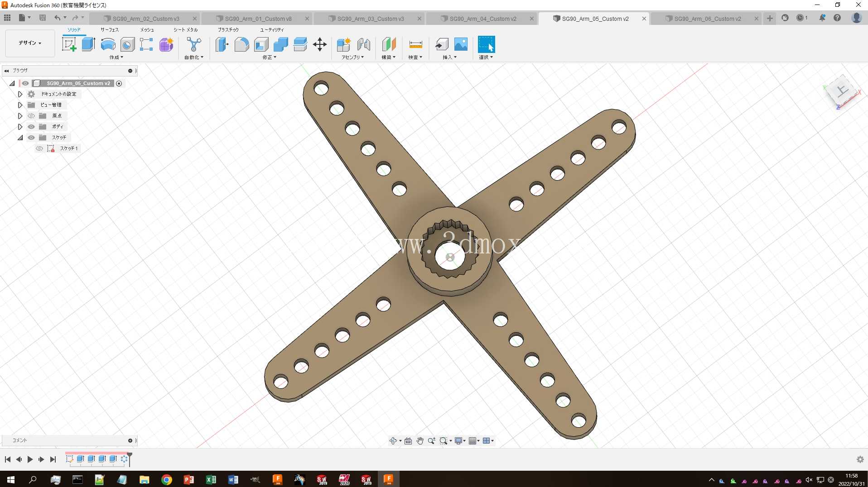This screenshot has height=487, width=868.
Task: Close the SG90_Arm_02_Custom v3 tab
Action: pyautogui.click(x=195, y=19)
